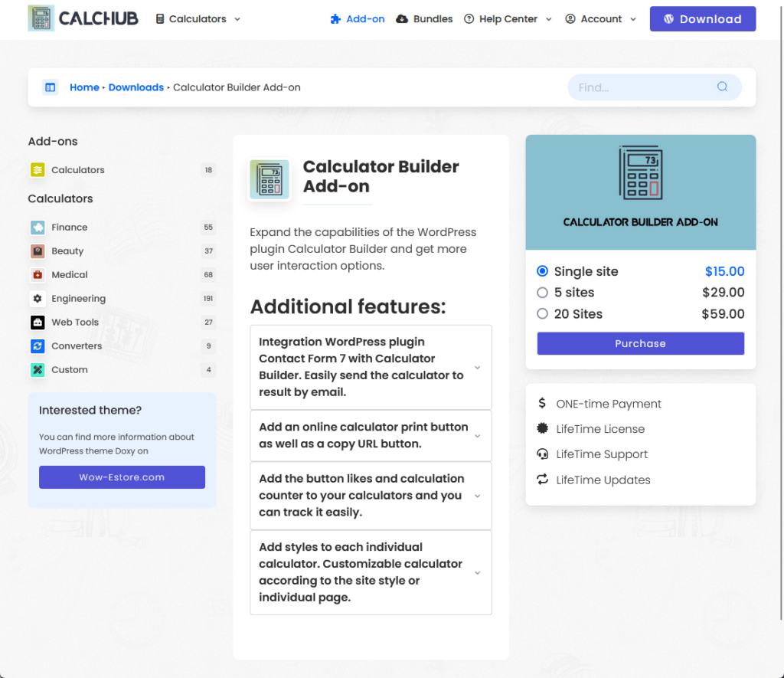Image resolution: width=784 pixels, height=678 pixels.
Task: Open the Custom category link
Action: [70, 370]
